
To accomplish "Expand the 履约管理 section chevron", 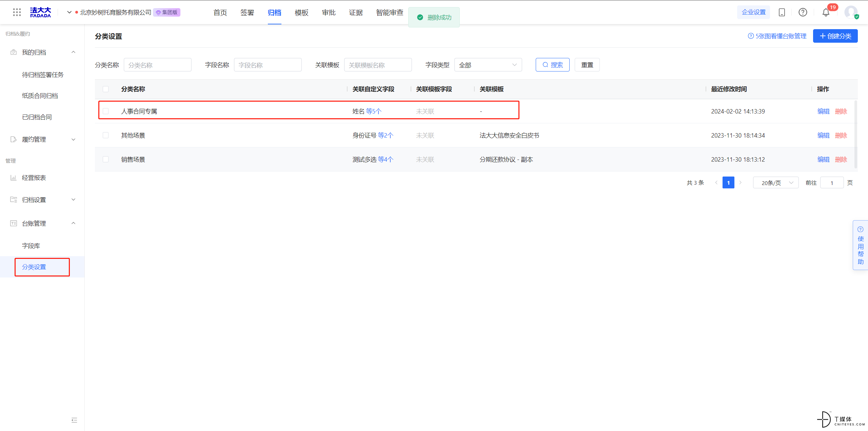I will [x=74, y=139].
